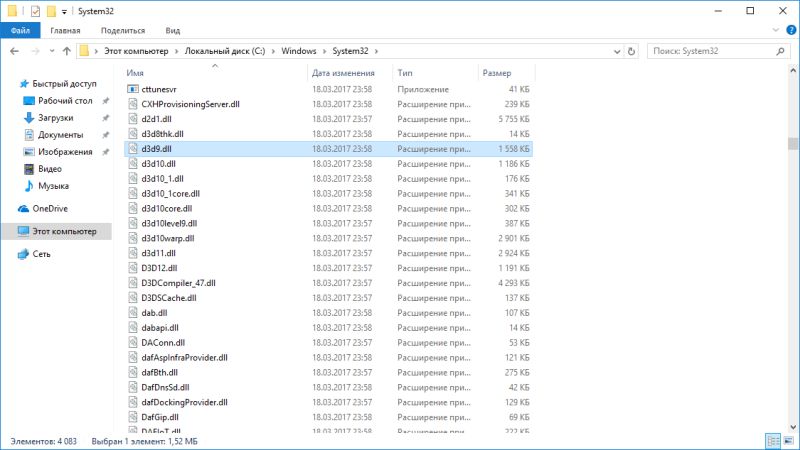The image size is (800, 450).
Task: Click the d2d1.dll file icon
Action: 133,119
